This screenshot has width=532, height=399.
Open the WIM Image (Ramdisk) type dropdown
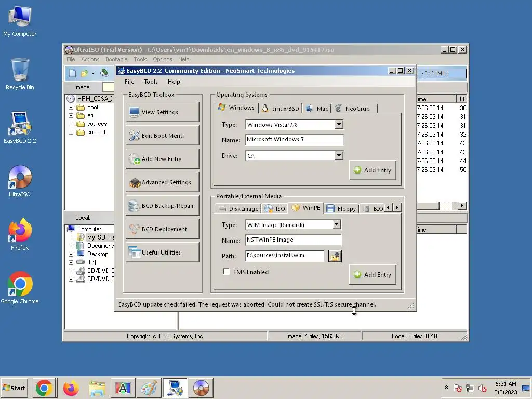pos(336,224)
